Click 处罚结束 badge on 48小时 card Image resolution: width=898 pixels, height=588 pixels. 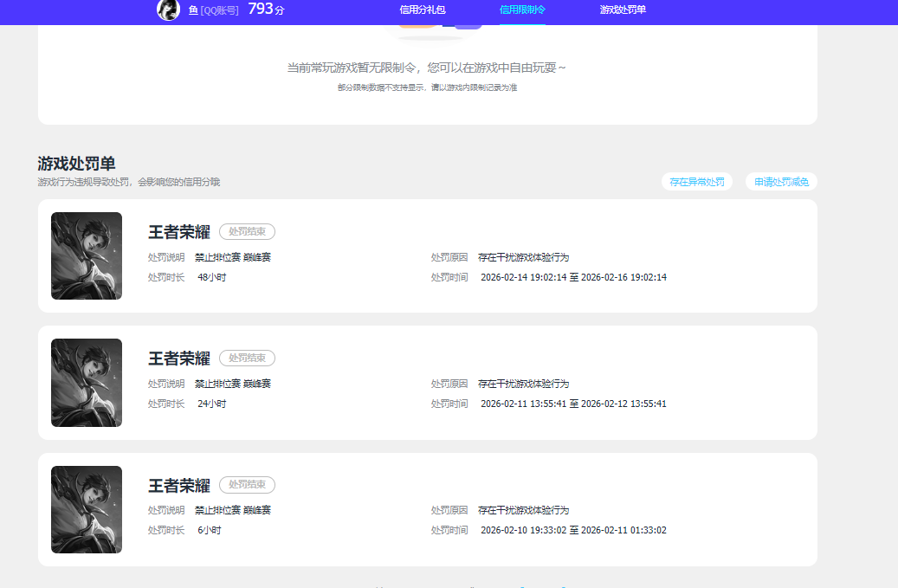pyautogui.click(x=248, y=231)
